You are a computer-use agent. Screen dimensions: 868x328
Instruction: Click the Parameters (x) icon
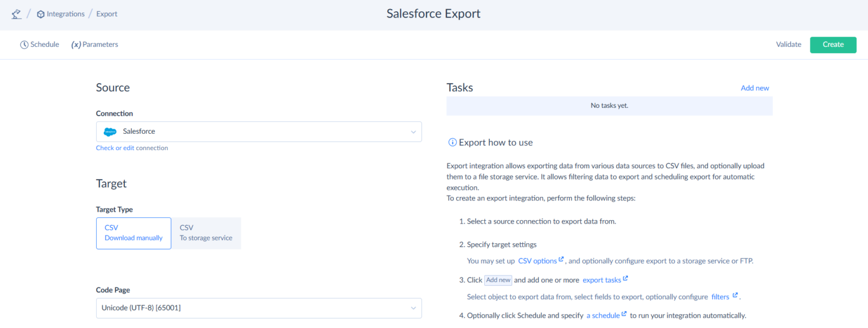pyautogui.click(x=76, y=45)
